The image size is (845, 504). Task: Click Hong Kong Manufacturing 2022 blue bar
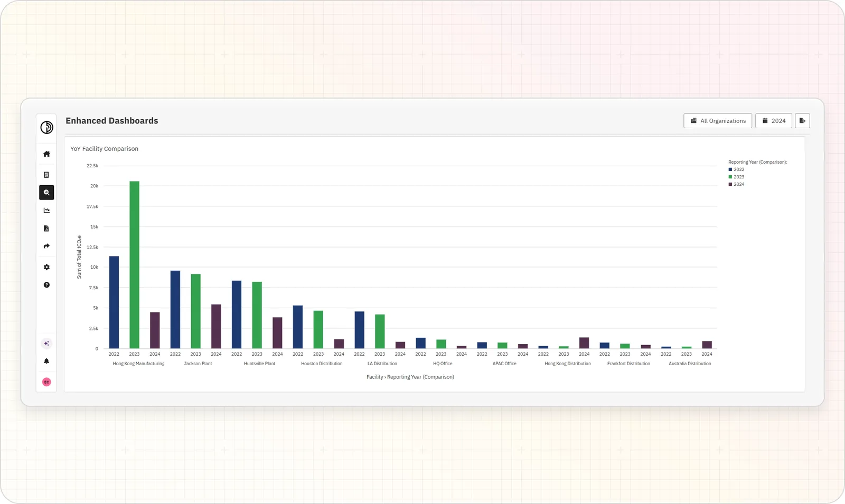pyautogui.click(x=114, y=302)
